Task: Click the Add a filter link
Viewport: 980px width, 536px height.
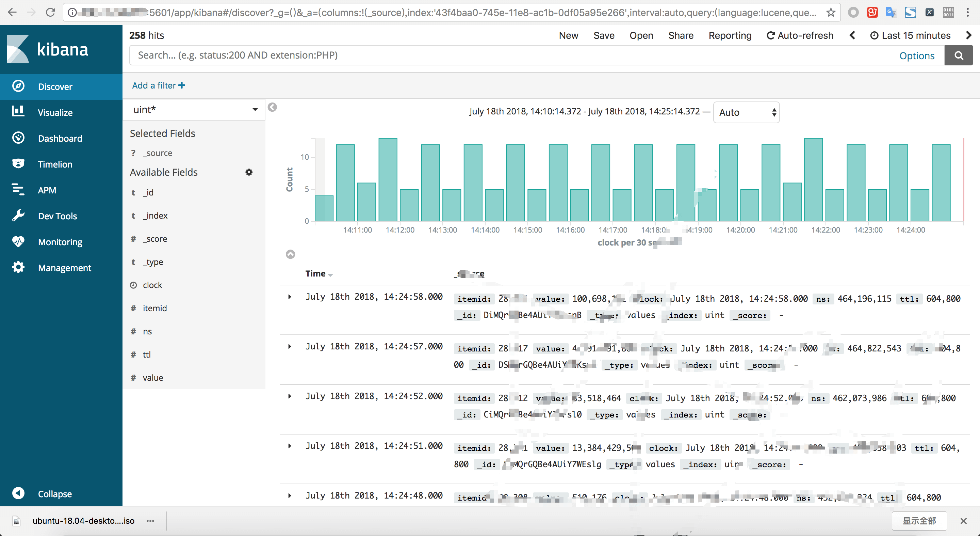Action: [158, 85]
